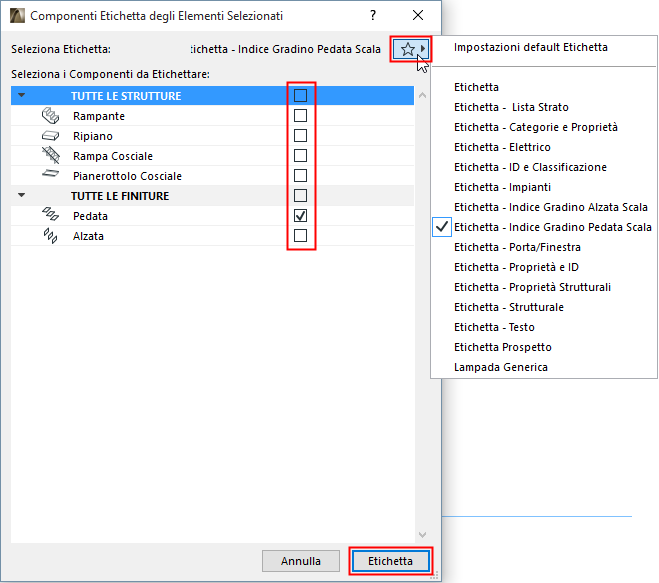Select the Alzata row label
The image size is (659, 583).
coord(88,236)
